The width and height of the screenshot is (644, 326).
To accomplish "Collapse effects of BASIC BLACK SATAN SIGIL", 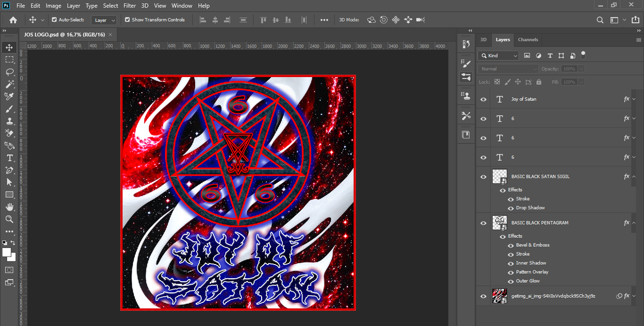I will (634, 177).
